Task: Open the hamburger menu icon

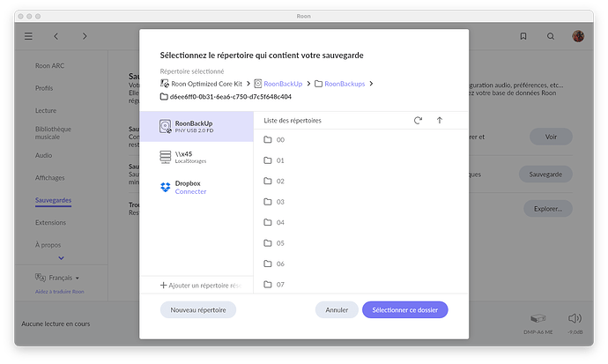Action: 28,36
